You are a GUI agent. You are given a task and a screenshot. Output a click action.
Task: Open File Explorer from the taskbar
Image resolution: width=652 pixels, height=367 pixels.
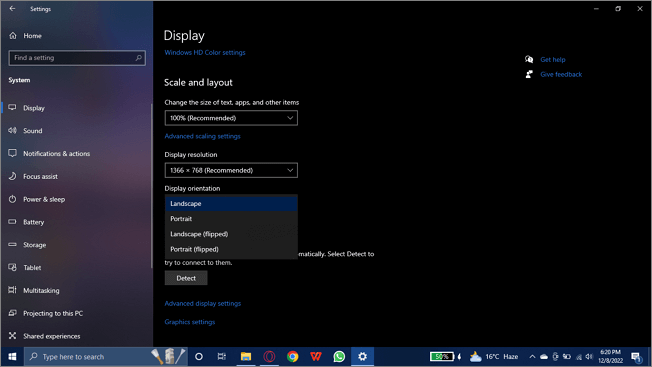(246, 357)
